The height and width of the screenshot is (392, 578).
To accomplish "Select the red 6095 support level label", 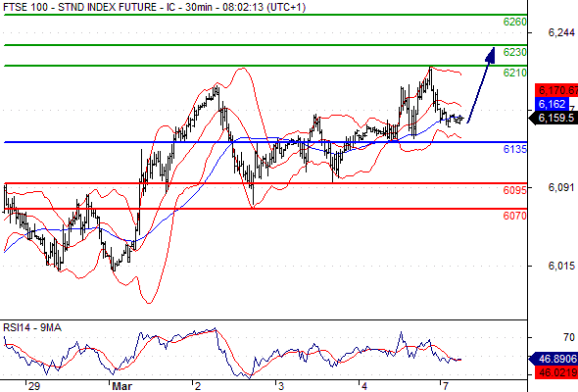I will (x=515, y=190).
